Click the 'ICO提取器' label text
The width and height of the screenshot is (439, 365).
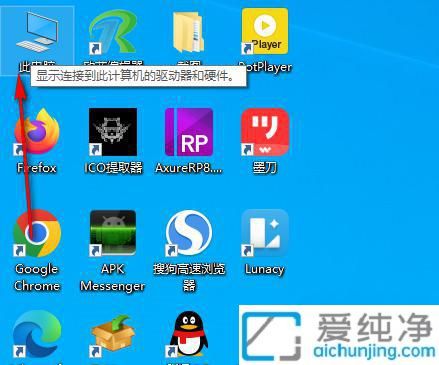point(113,168)
